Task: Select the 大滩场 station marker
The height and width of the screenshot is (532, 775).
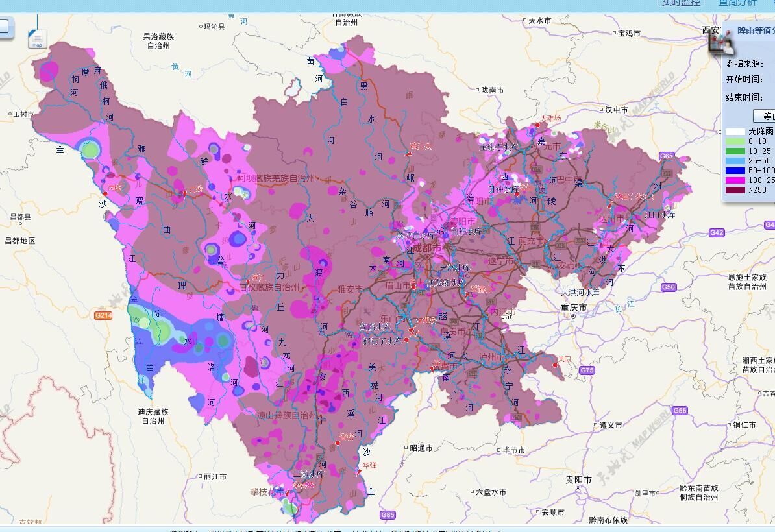Action: (536, 126)
